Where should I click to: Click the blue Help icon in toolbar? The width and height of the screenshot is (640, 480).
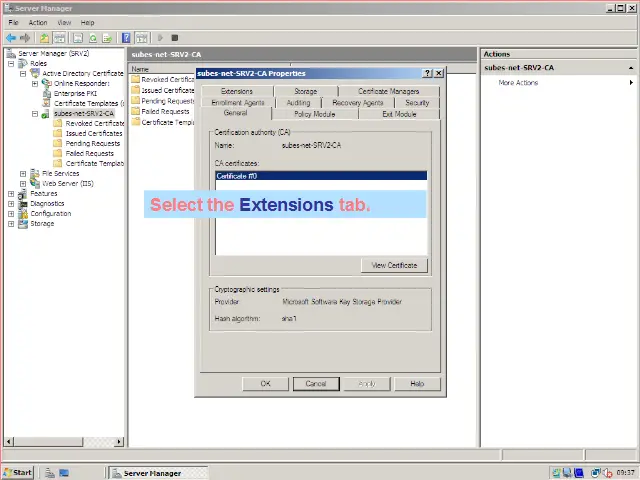(127, 38)
